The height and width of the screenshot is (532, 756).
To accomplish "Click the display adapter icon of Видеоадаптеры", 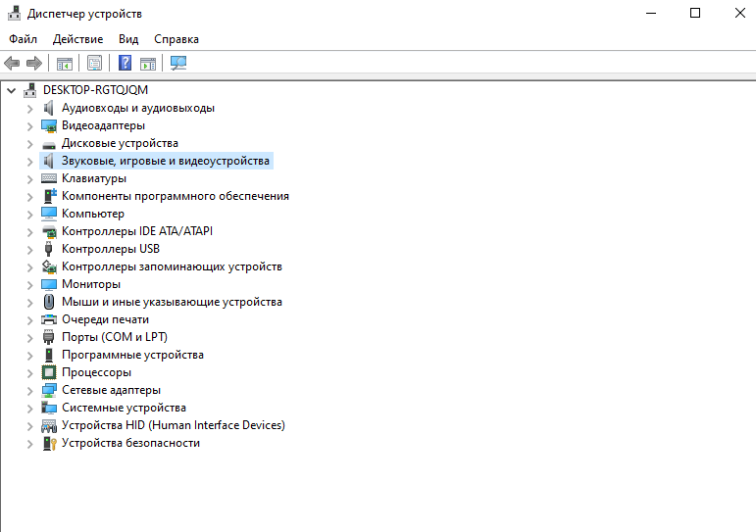I will point(49,125).
